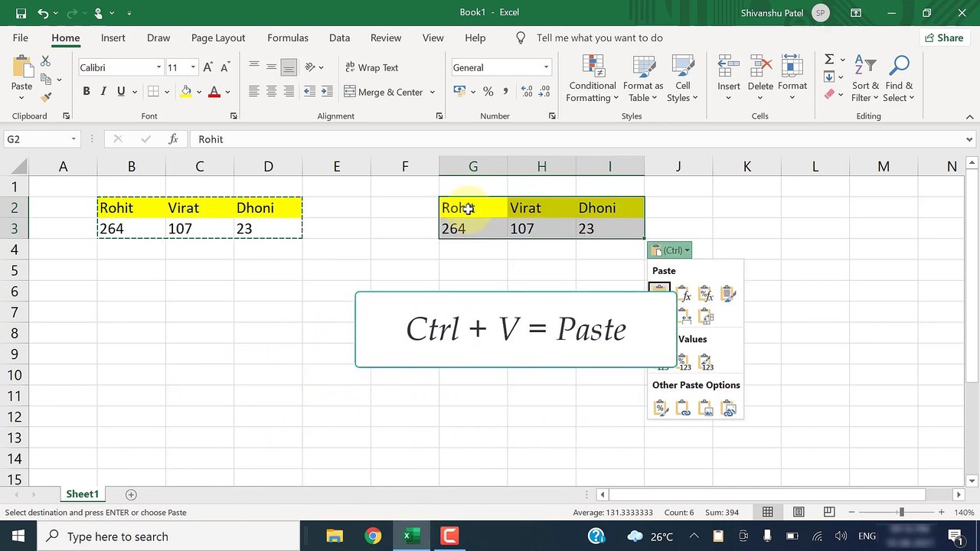Choose the Formatting-only paste option icon
Screen dimensions: 980x551
pos(661,409)
